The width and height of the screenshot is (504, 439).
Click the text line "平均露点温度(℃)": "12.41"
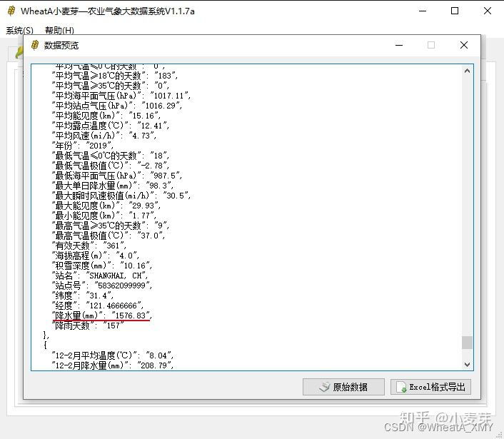coord(111,126)
